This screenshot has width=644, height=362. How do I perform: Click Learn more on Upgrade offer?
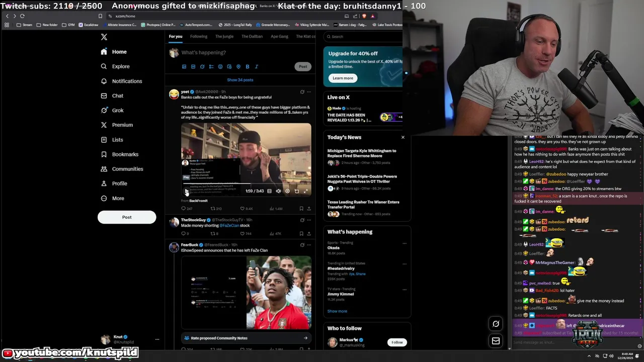point(343,78)
